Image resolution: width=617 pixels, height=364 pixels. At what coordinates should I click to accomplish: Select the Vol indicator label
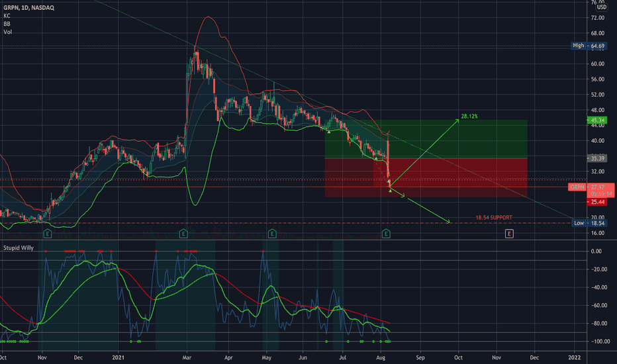point(7,32)
